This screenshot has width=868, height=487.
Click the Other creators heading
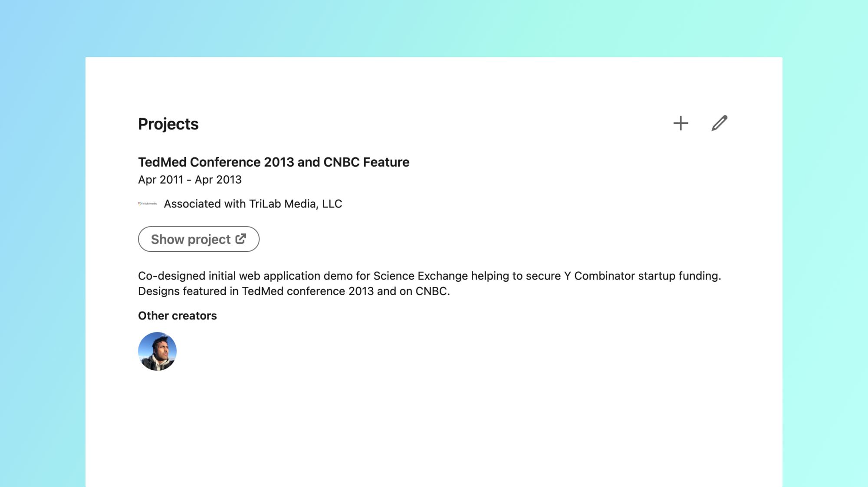tap(177, 316)
